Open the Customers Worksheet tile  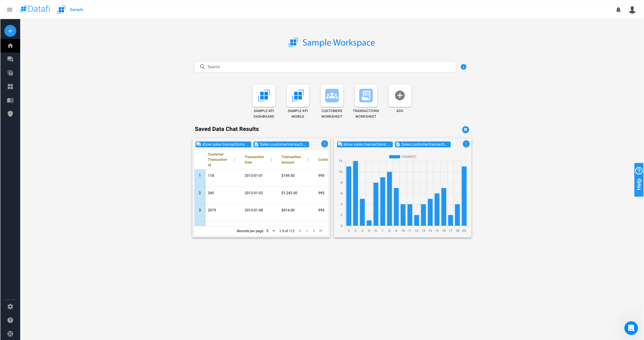point(332,96)
